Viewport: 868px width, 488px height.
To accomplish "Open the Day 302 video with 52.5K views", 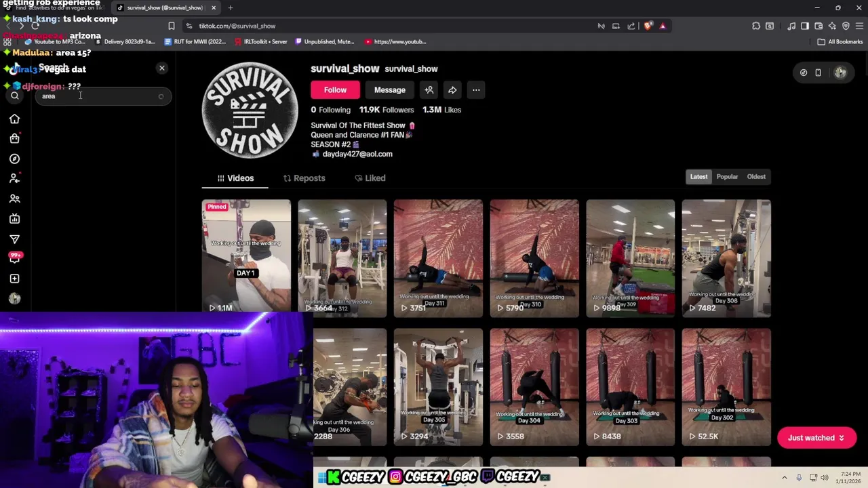I will point(726,387).
